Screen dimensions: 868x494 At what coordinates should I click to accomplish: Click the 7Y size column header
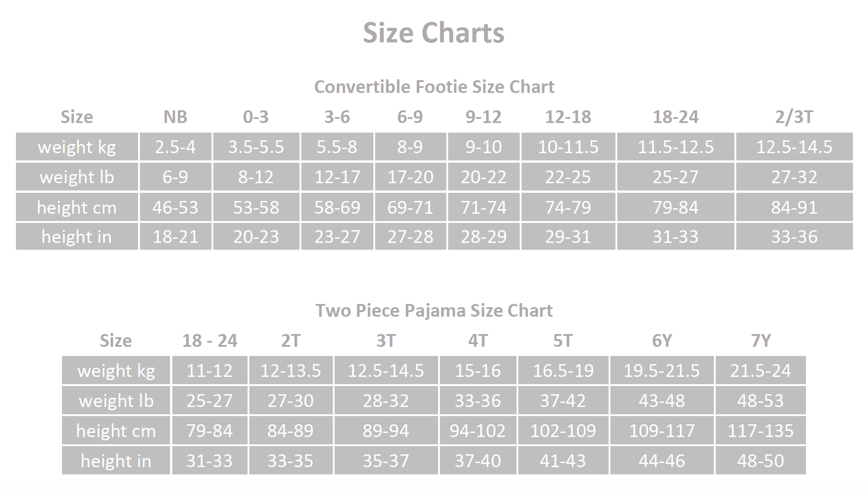[x=760, y=340]
